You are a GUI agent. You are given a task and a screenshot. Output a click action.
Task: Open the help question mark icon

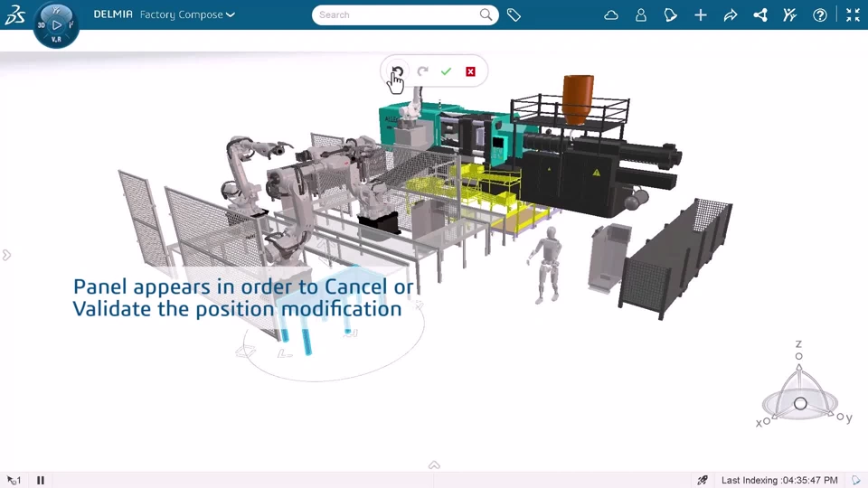pos(820,15)
